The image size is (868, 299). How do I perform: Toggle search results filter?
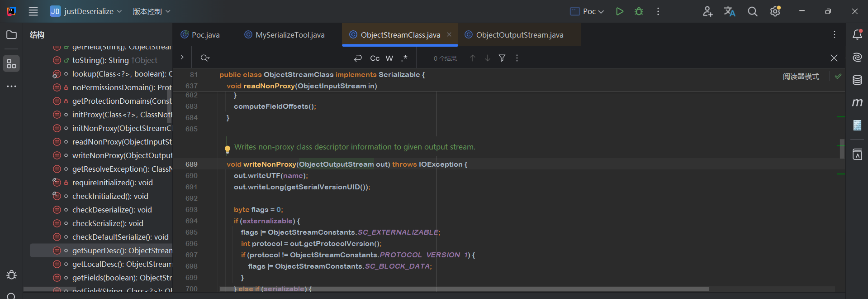pos(502,58)
